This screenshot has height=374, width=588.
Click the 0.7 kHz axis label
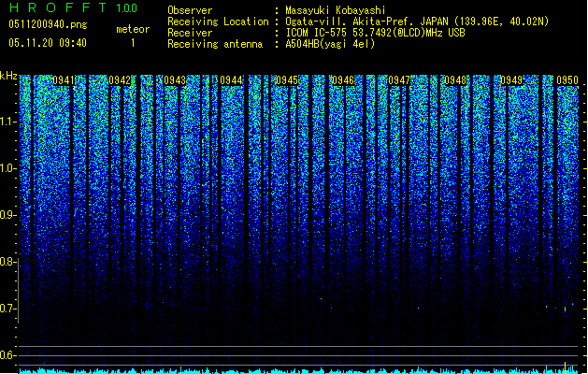8,309
